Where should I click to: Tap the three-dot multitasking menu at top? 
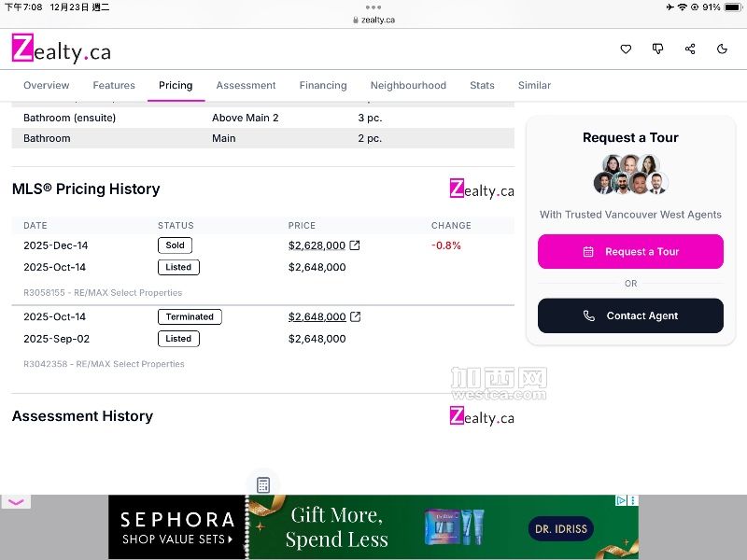click(373, 7)
